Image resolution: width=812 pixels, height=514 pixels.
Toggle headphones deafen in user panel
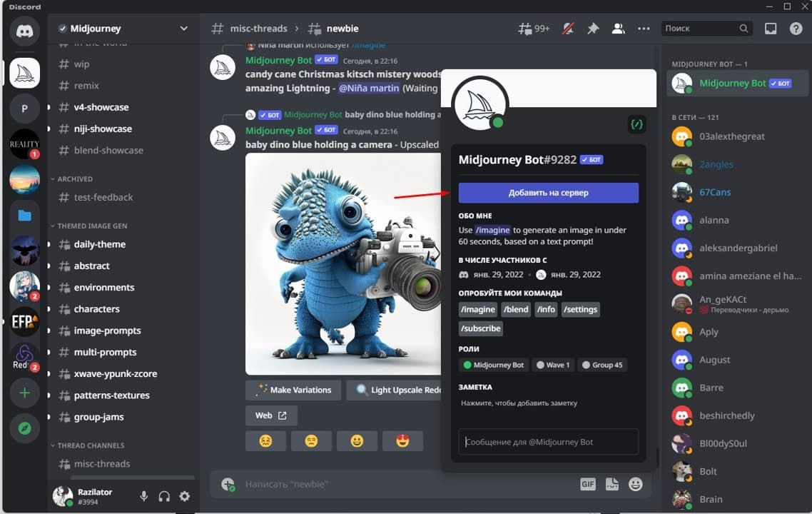click(164, 496)
